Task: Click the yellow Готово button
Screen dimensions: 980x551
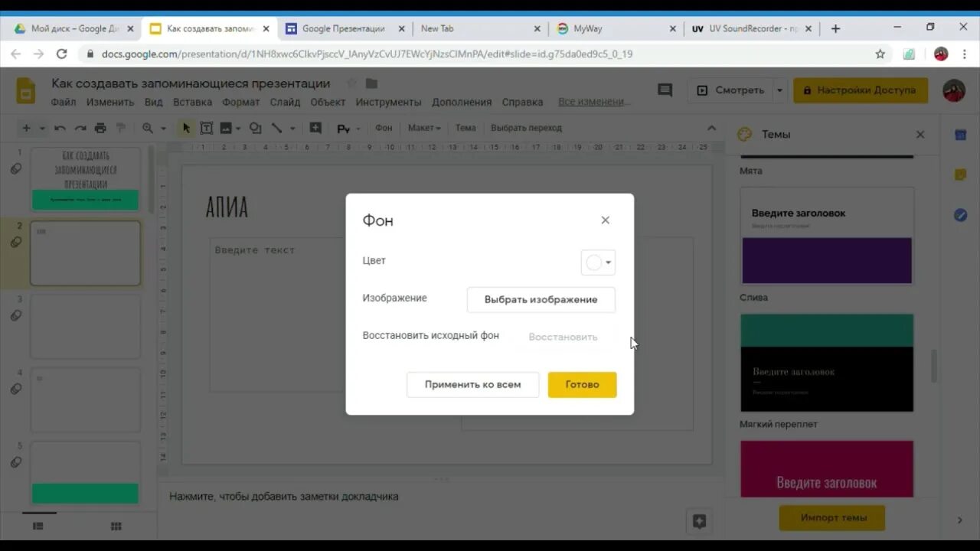Action: pos(582,384)
